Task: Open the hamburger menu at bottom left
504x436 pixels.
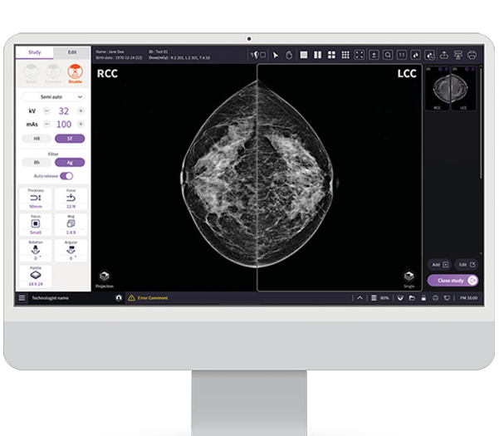Action: tap(22, 297)
